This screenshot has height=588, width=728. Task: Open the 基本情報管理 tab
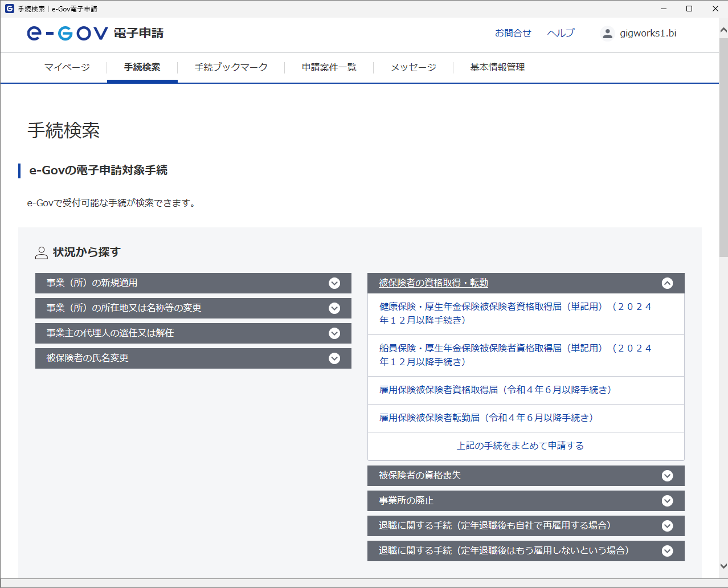tap(497, 67)
